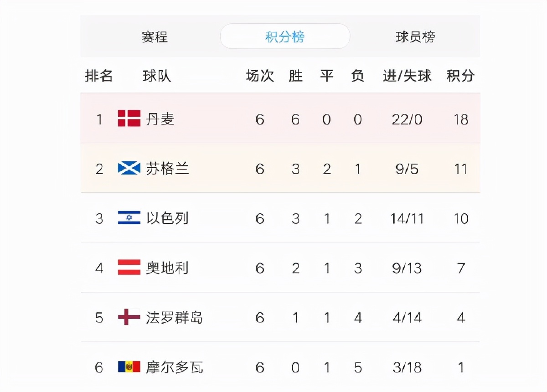Image resolution: width=547 pixels, height=392 pixels.
Task: Open team 丹麦 from the standings
Action: 160,119
